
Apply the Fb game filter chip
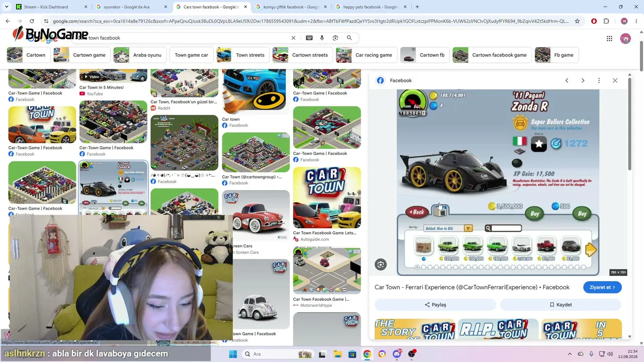pyautogui.click(x=556, y=55)
